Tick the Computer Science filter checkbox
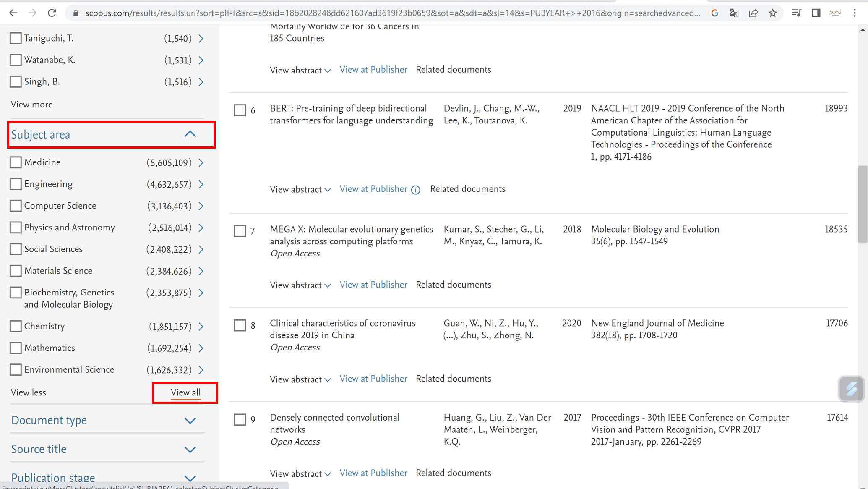 [x=16, y=206]
